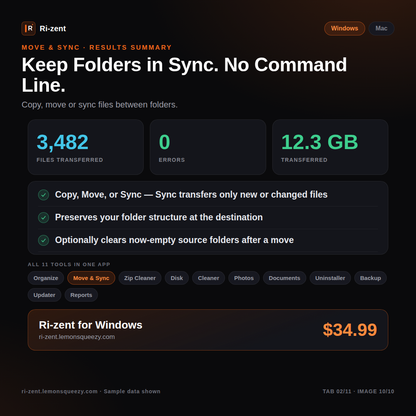Select the Updater tool pill
Screen dimensions: 416x416
click(44, 295)
